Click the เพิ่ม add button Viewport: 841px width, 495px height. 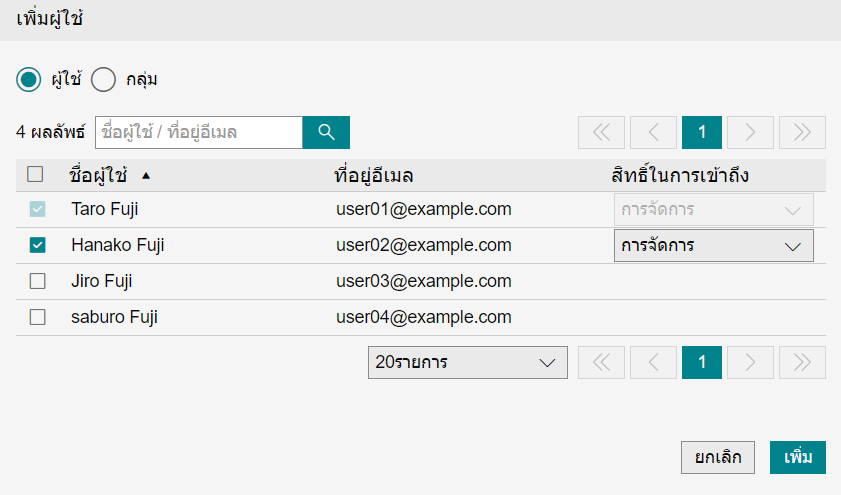[798, 457]
